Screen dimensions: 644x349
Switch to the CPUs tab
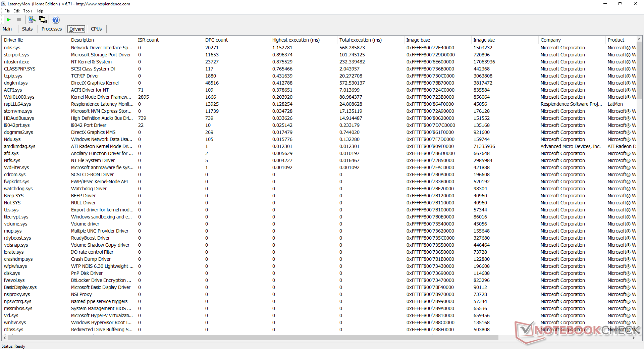pyautogui.click(x=96, y=29)
